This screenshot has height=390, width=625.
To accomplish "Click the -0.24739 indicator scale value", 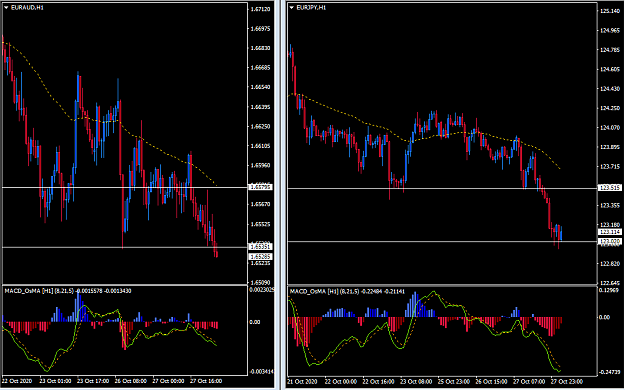I will [x=610, y=372].
